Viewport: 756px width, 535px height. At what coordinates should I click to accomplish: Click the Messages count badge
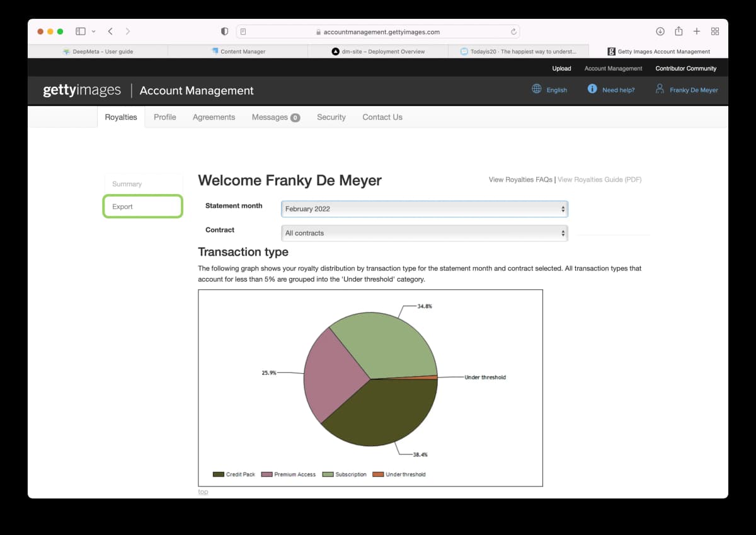click(x=295, y=118)
